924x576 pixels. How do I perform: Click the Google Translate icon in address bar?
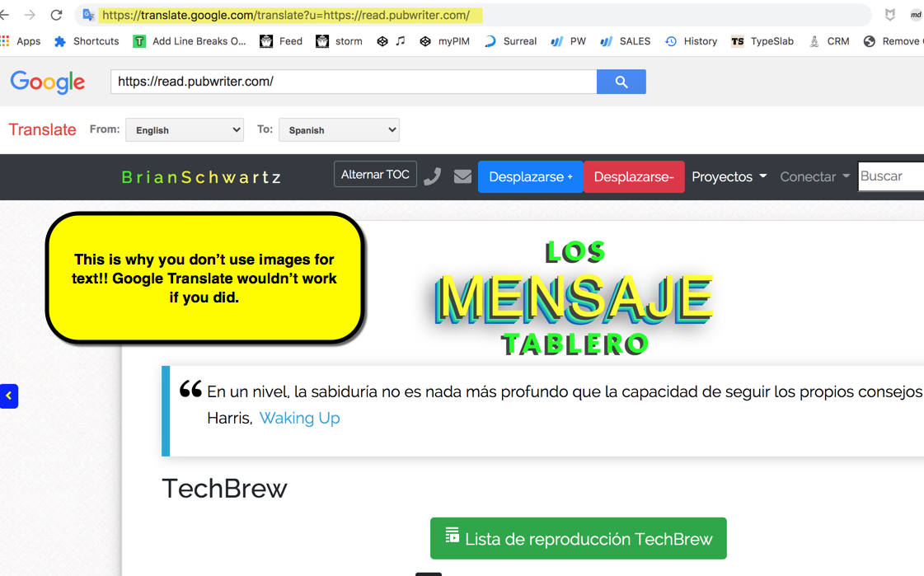[x=88, y=15]
